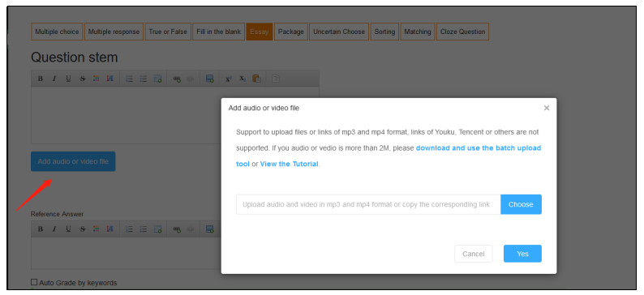The height and width of the screenshot is (295, 644).
Task: Focus the audio/video link upload field
Action: coord(368,204)
